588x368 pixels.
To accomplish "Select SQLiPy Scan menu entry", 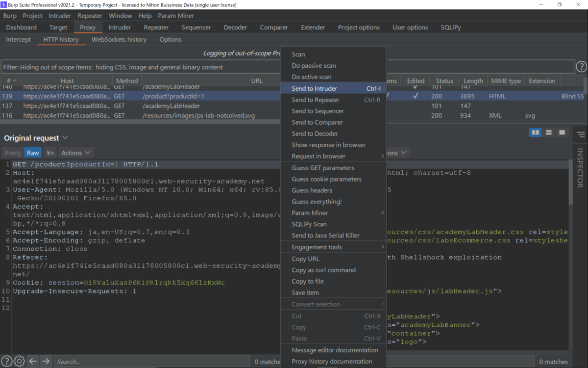I will coord(333,224).
